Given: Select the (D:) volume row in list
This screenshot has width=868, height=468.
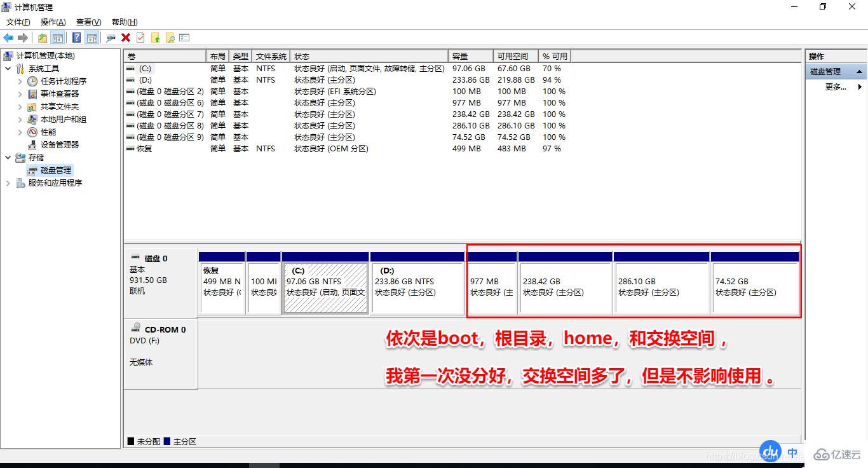Looking at the screenshot, I should coord(347,80).
